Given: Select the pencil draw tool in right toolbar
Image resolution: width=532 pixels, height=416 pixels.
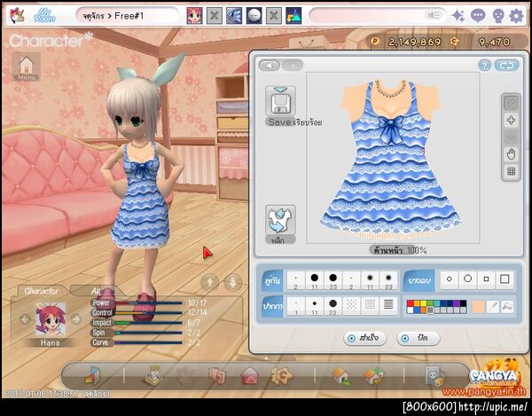Looking at the screenshot, I should click(x=511, y=103).
